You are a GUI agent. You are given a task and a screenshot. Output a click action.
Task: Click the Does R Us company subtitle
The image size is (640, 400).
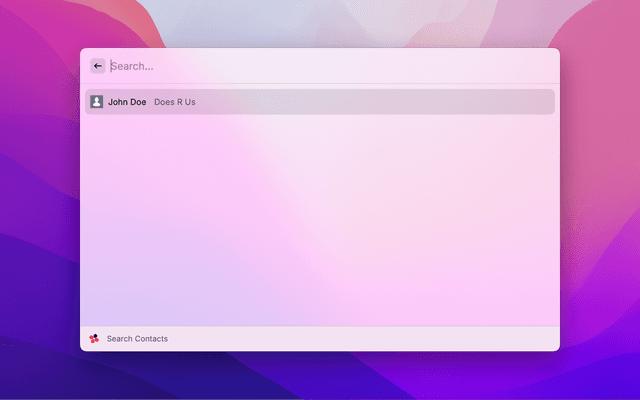click(x=175, y=102)
